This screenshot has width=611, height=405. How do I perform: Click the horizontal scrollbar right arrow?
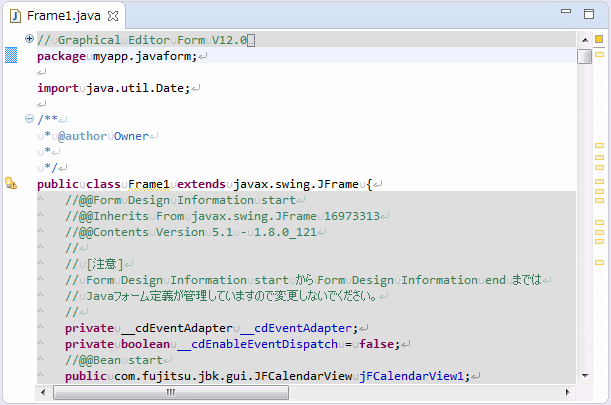(x=567, y=392)
